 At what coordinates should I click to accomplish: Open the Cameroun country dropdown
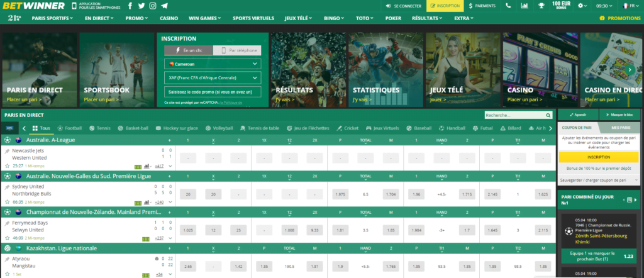(213, 64)
